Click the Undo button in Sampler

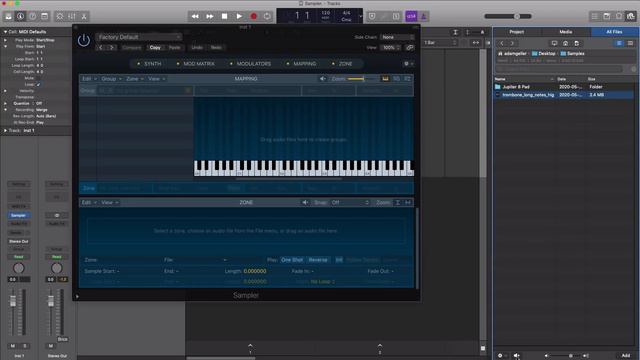197,48
